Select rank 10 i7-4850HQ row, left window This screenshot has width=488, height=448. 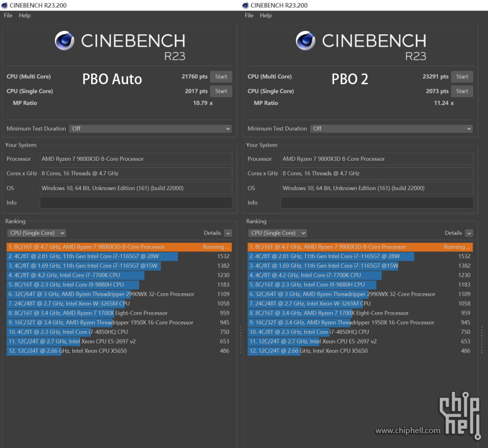pyautogui.click(x=119, y=332)
